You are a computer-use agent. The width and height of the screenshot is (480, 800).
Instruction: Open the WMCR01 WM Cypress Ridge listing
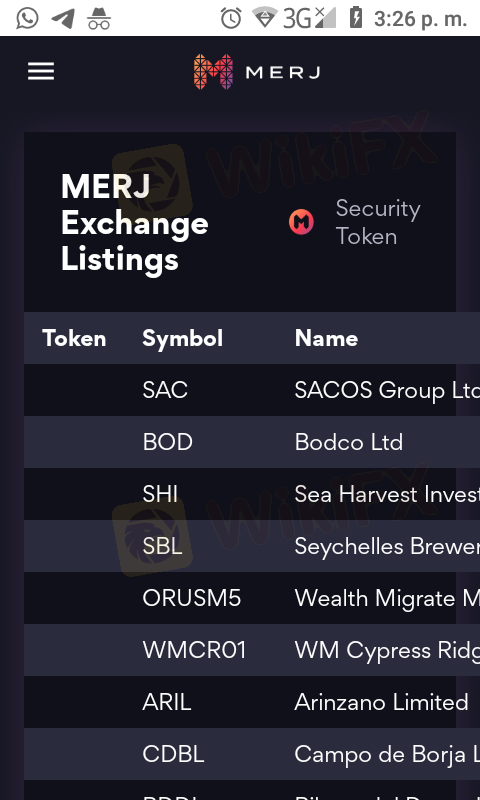252,651
